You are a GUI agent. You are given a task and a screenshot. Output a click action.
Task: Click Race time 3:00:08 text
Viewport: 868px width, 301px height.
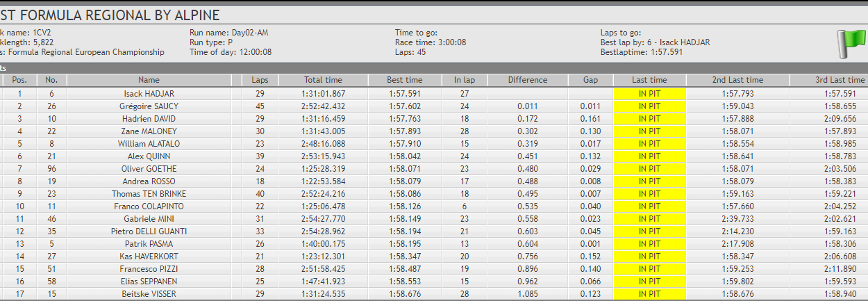[431, 42]
